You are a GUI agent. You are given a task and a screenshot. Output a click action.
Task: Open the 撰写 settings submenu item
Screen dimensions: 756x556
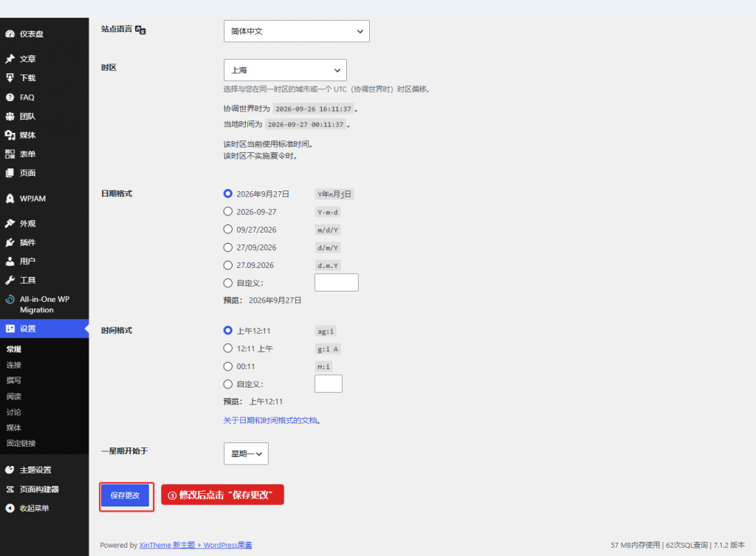point(14,380)
